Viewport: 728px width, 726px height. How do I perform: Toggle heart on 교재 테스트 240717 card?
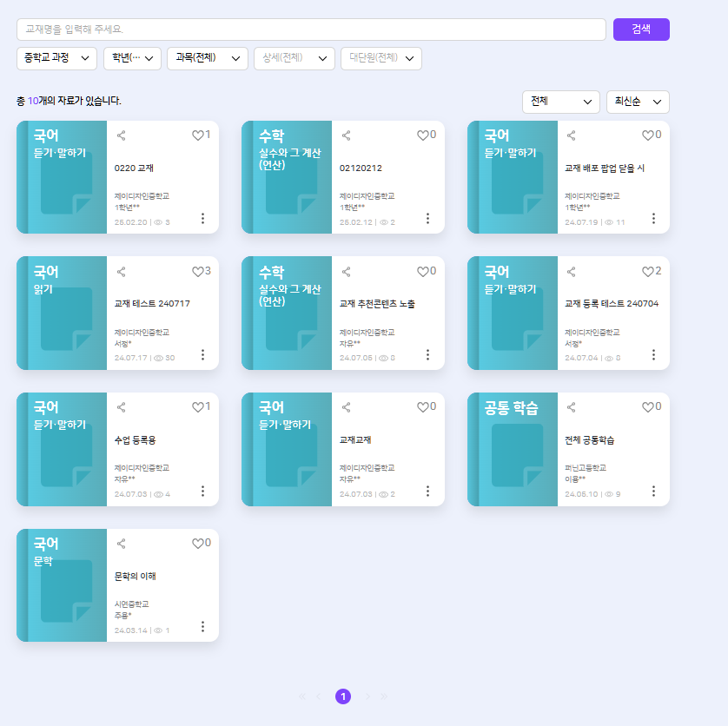pyautogui.click(x=197, y=272)
